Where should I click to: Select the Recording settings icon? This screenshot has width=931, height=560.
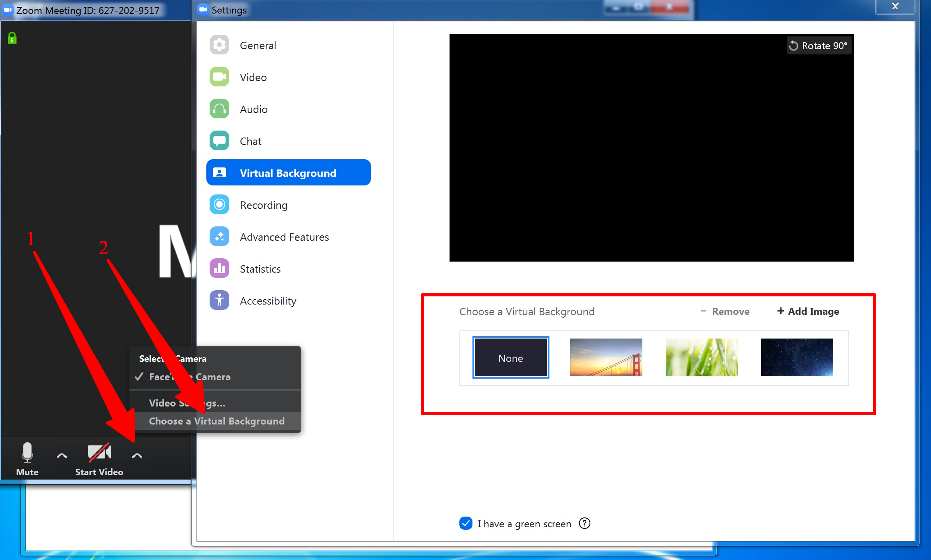(219, 205)
